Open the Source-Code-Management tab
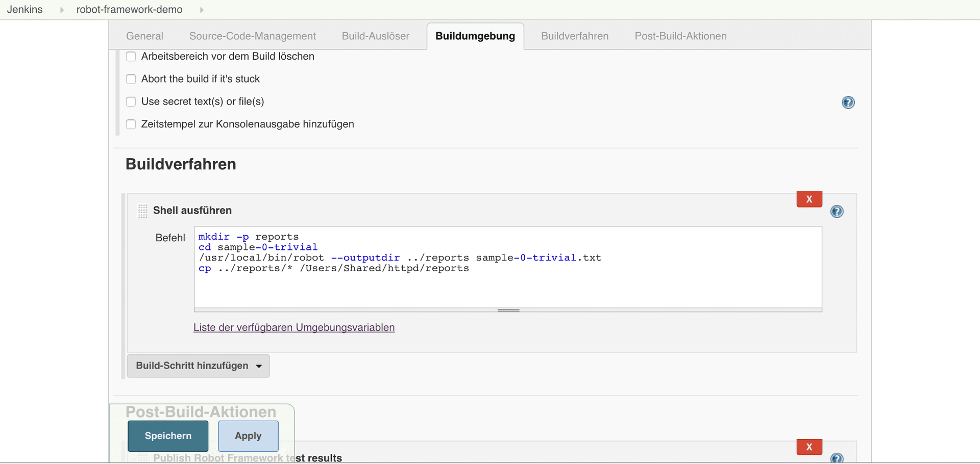The width and height of the screenshot is (980, 464). point(252,36)
